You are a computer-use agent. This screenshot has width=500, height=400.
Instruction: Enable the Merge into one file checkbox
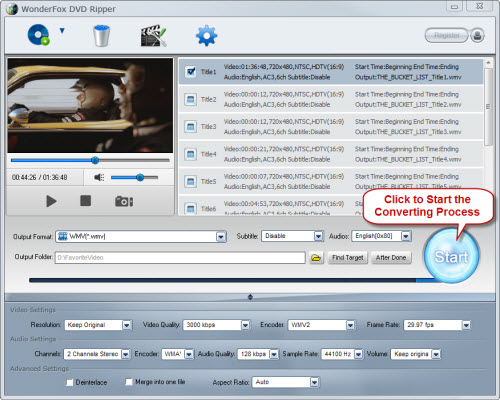(x=129, y=382)
